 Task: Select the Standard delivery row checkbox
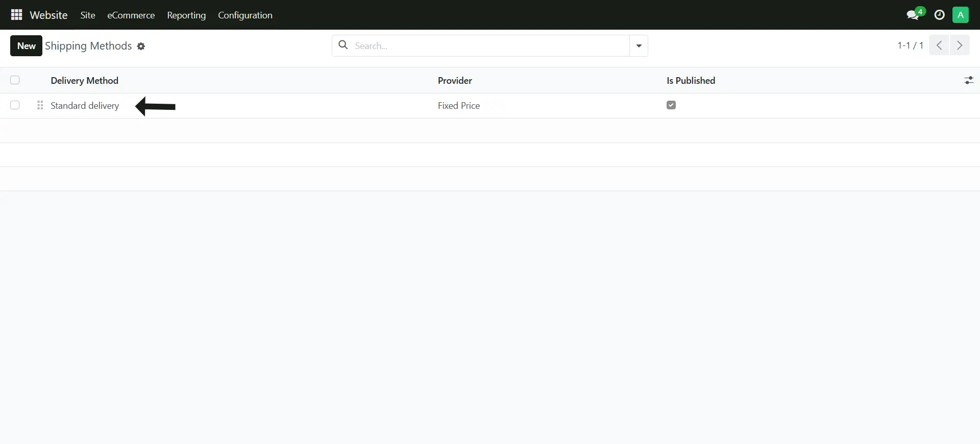(15, 105)
